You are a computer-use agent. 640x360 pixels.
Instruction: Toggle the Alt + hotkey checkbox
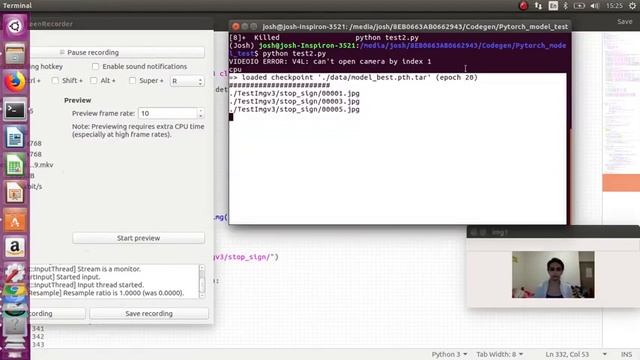93,80
